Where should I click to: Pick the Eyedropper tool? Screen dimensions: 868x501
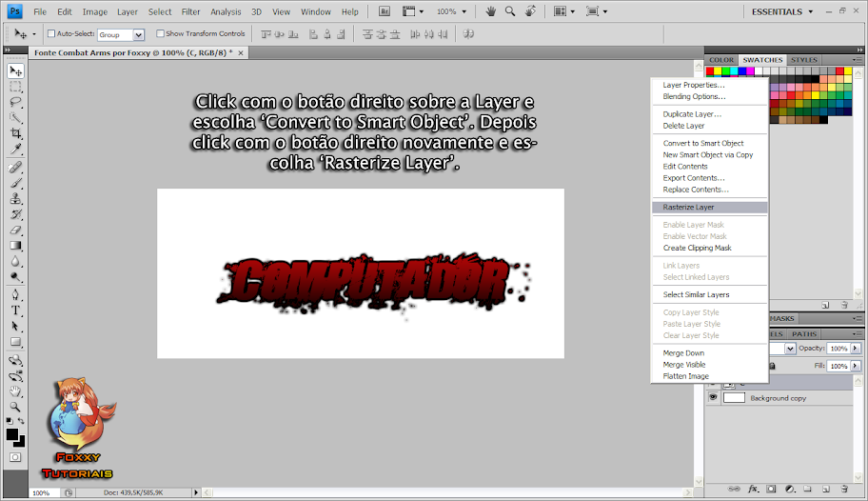tap(16, 150)
